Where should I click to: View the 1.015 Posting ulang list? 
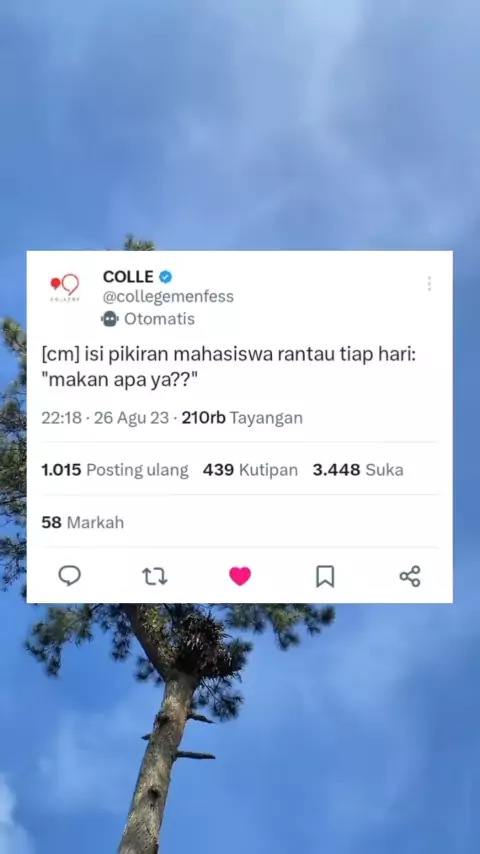[x=115, y=470]
